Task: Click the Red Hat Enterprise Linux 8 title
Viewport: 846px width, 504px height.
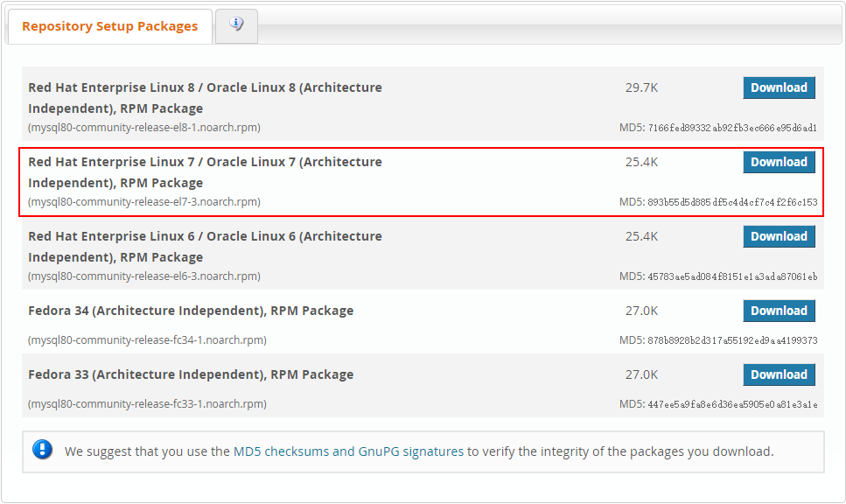Action: coord(205,98)
